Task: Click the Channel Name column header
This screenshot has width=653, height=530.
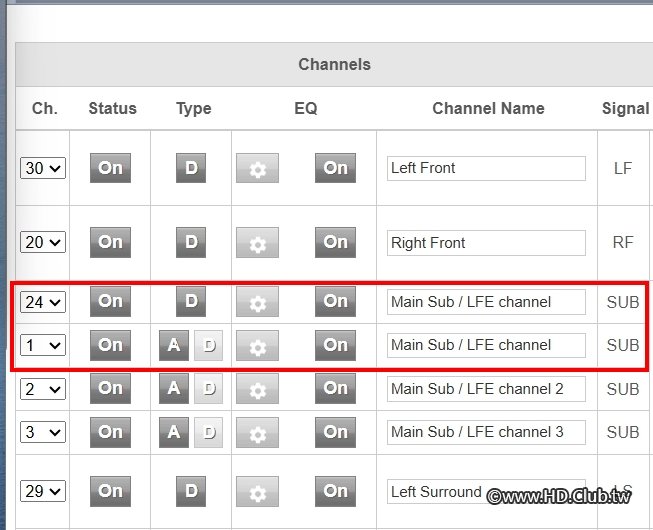Action: click(488, 108)
